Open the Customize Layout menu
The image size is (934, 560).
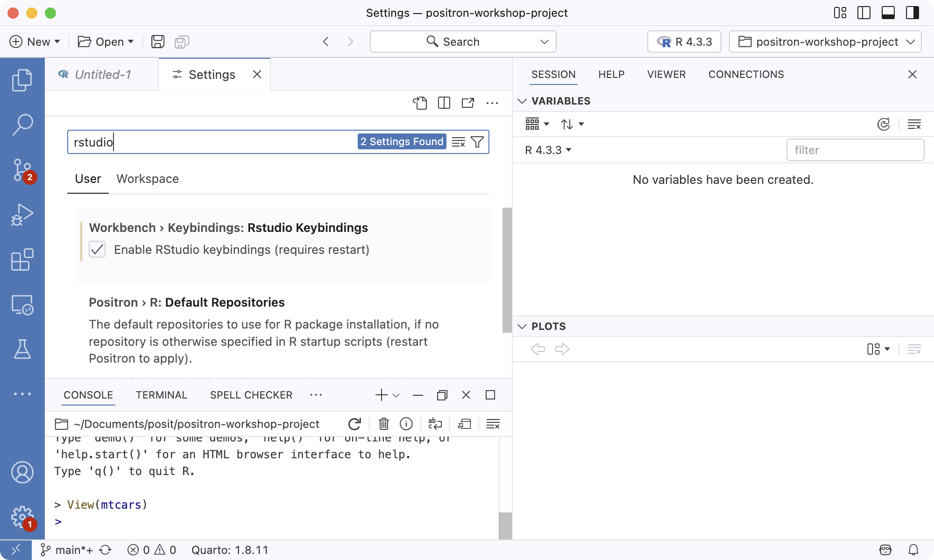coord(840,13)
